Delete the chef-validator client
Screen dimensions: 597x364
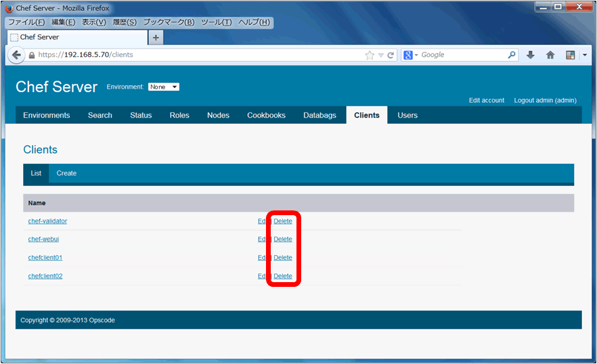[283, 221]
